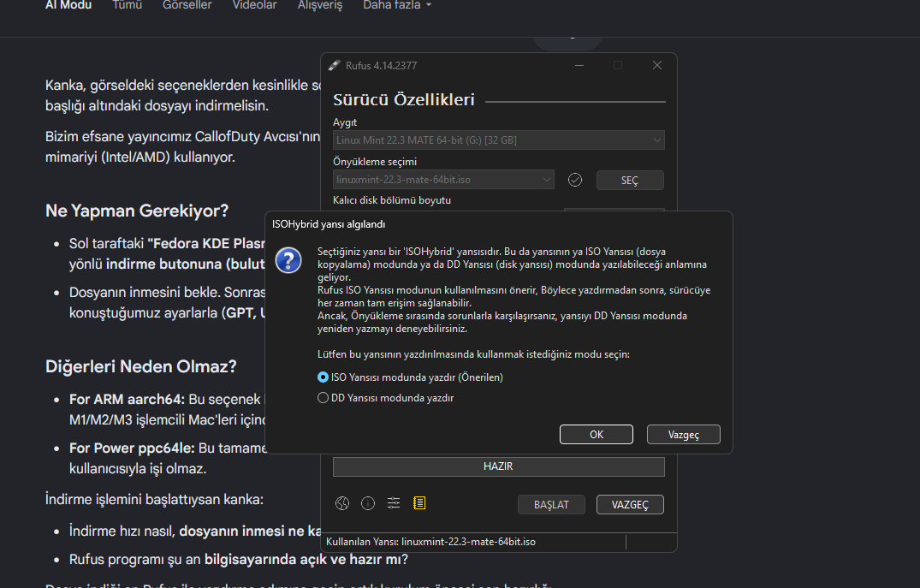The height and width of the screenshot is (588, 920).
Task: Click the Rufus USB app icon in title bar
Action: coord(335,65)
